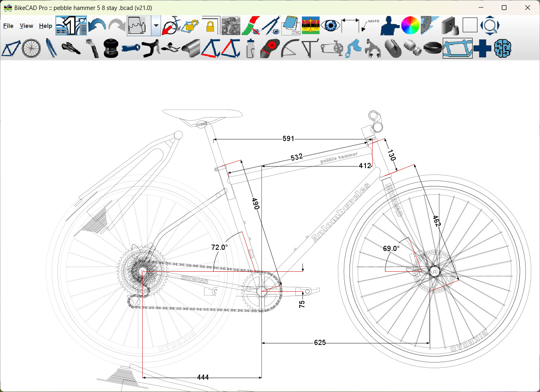
Task: Select the brake caliper icon
Action: 373,48
